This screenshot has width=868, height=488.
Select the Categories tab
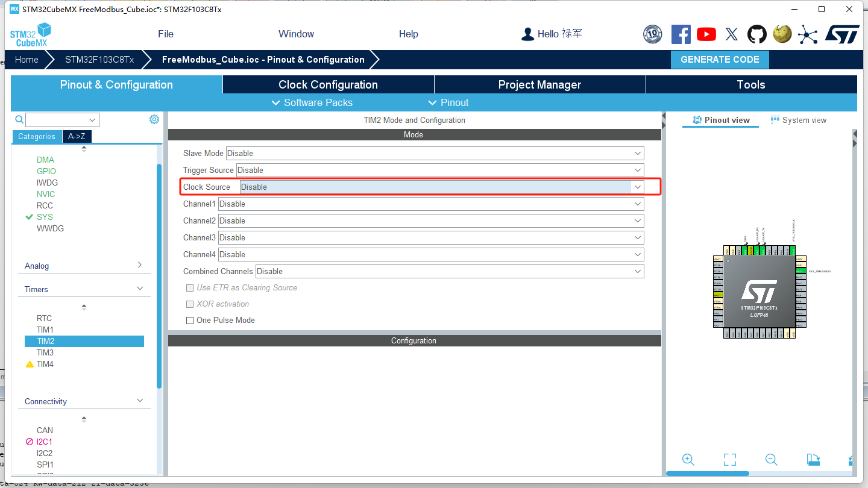pos(37,137)
